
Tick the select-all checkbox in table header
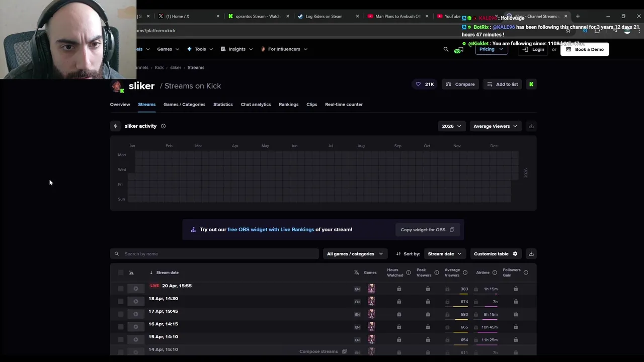click(x=120, y=273)
